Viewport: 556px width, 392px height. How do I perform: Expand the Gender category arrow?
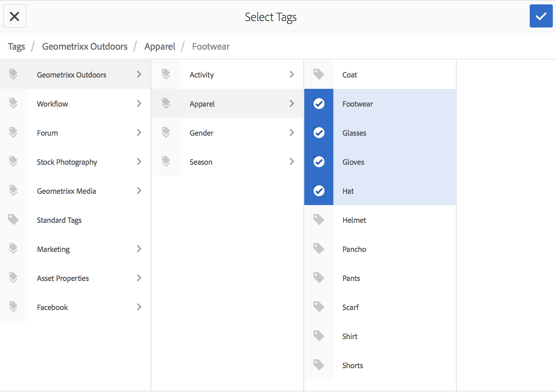(x=292, y=133)
